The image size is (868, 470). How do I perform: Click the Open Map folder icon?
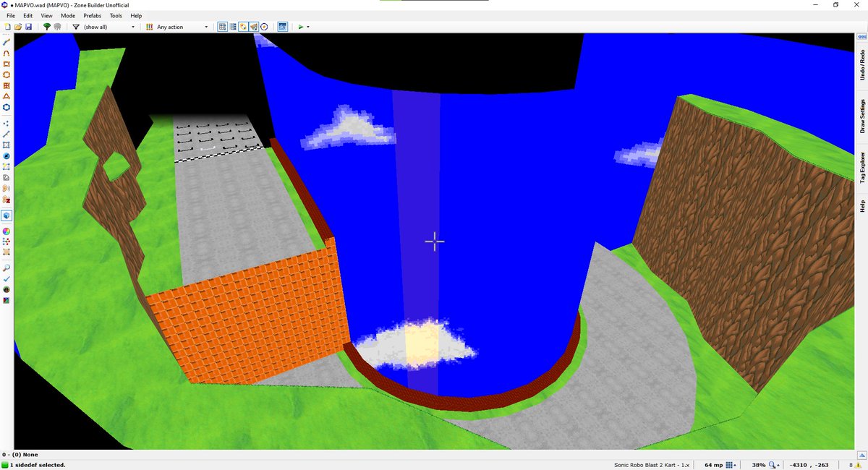tap(17, 27)
